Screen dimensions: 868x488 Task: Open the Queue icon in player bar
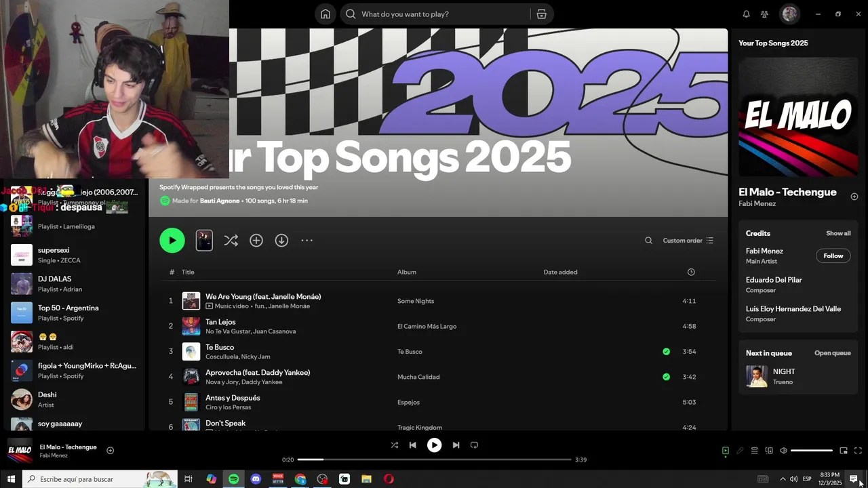(755, 451)
